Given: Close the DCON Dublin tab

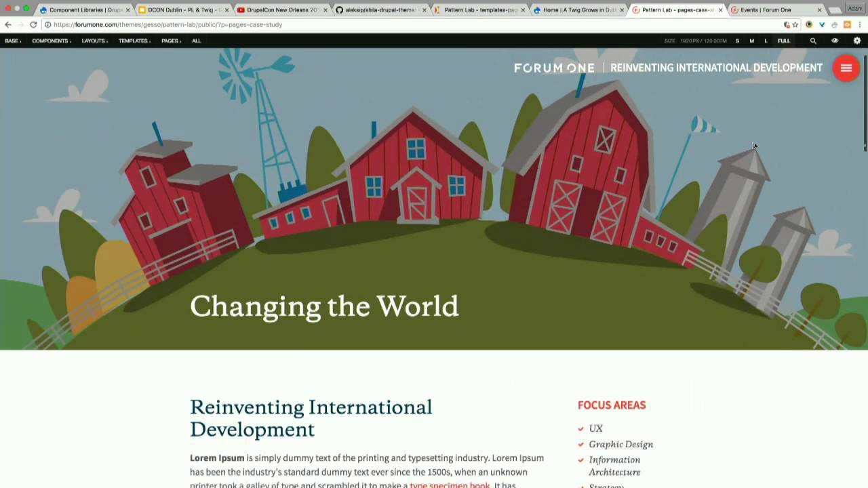Looking at the screenshot, I should (x=226, y=10).
